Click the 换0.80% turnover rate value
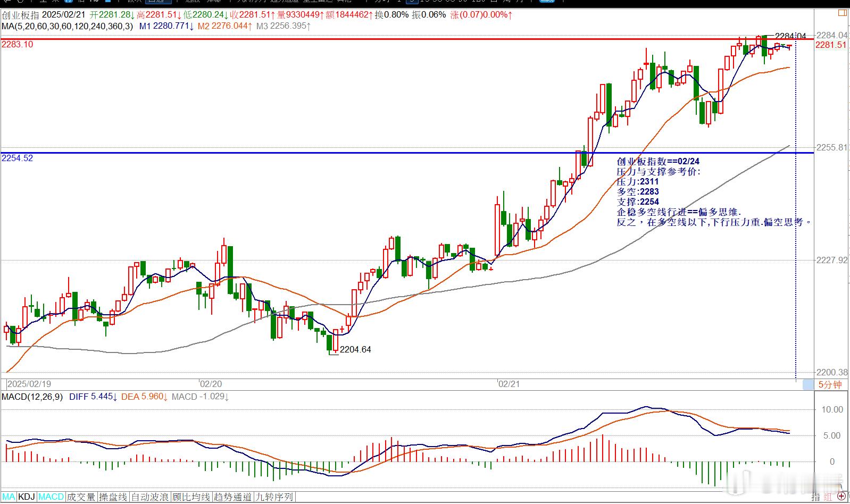Screen dimensions: 850x504 pyautogui.click(x=392, y=15)
